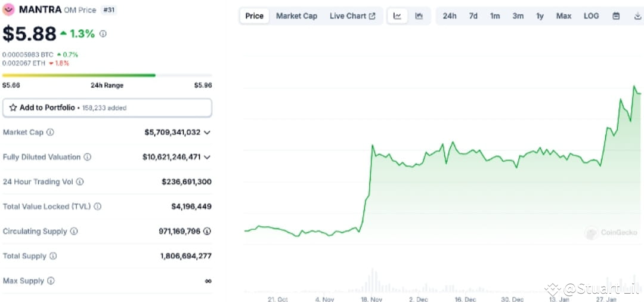Click info icon beside Total Value Locked
The image size is (644, 302).
coord(97,207)
